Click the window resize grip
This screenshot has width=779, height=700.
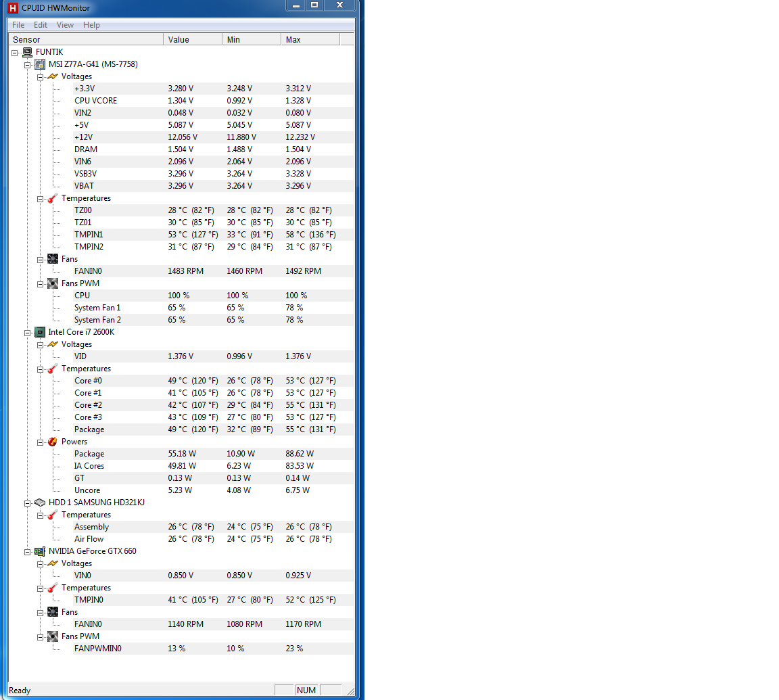(351, 692)
